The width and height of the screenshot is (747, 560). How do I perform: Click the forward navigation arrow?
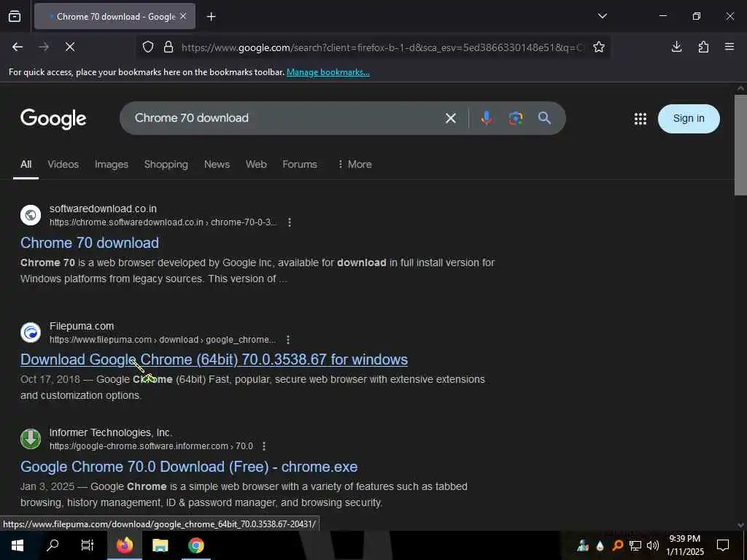43,47
